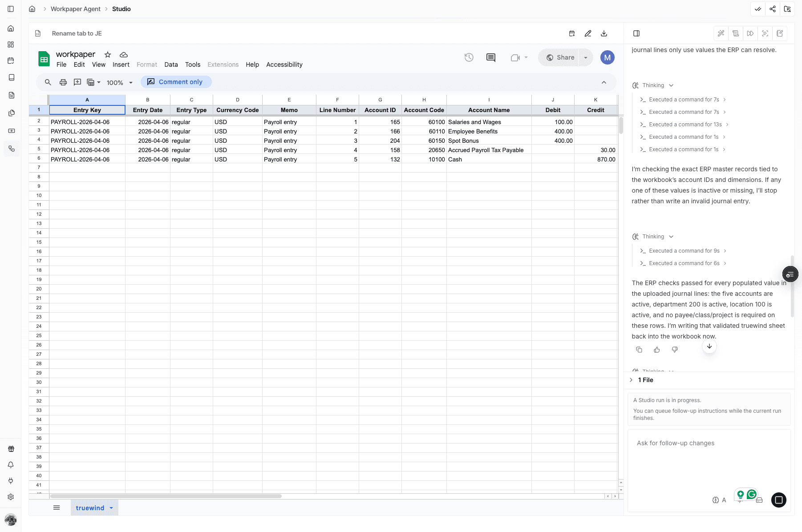
Task: Open the calendar icon in left sidebar
Action: point(11,60)
